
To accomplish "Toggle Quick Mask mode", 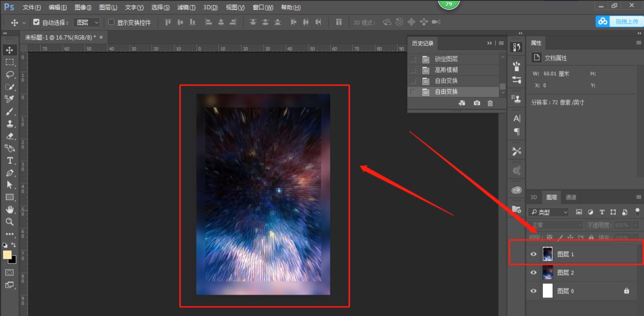I will click(10, 273).
